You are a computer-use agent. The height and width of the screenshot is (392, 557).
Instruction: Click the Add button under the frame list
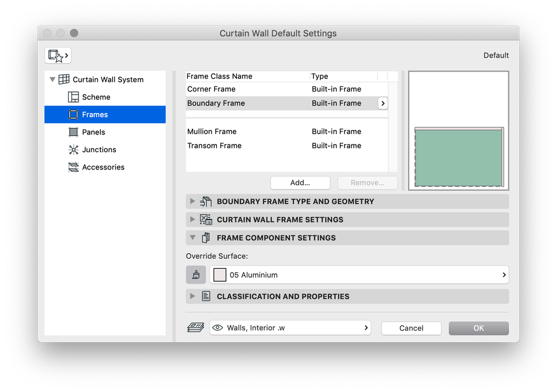tap(300, 182)
